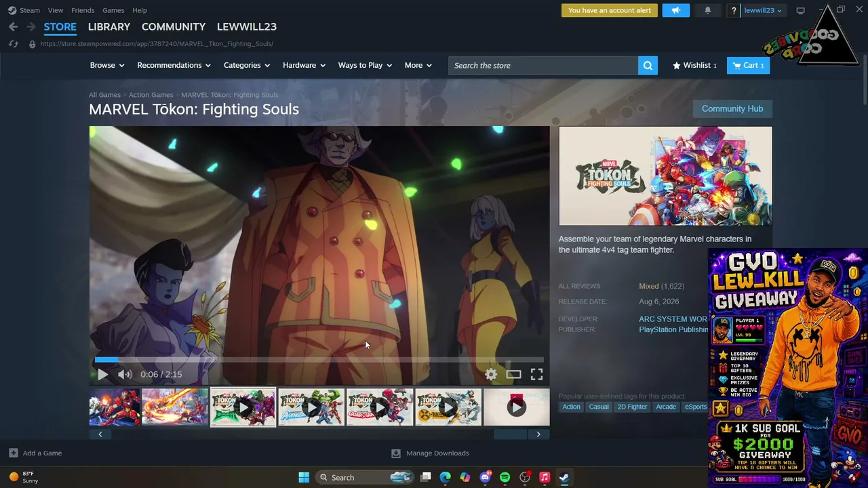Select the 2D Fighter tag

pyautogui.click(x=632, y=407)
